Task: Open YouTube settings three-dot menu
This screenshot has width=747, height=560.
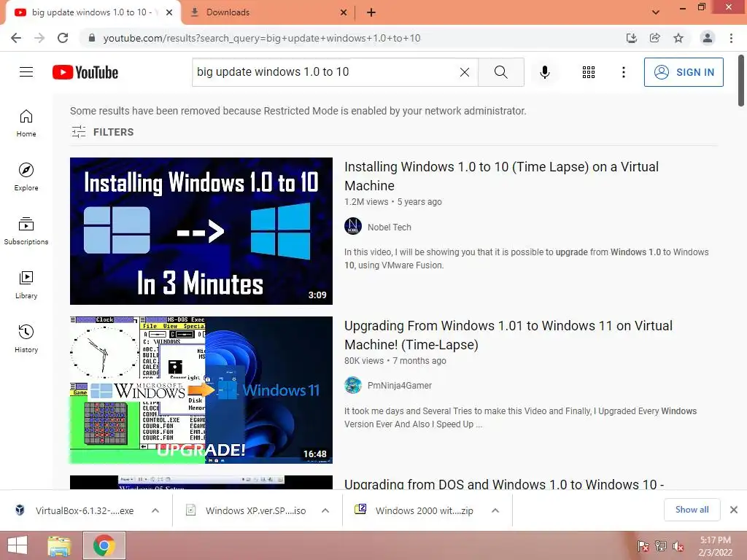Action: tap(623, 72)
